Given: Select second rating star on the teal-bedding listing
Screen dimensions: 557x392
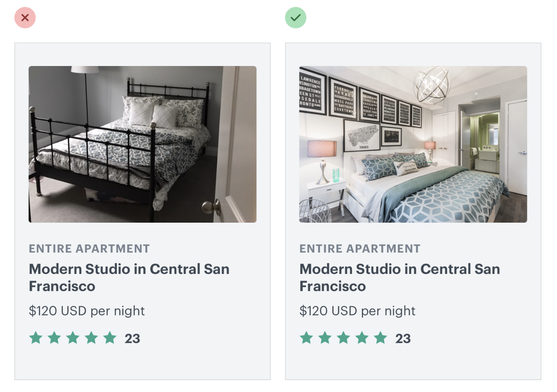Looking at the screenshot, I should pyautogui.click(x=325, y=338).
